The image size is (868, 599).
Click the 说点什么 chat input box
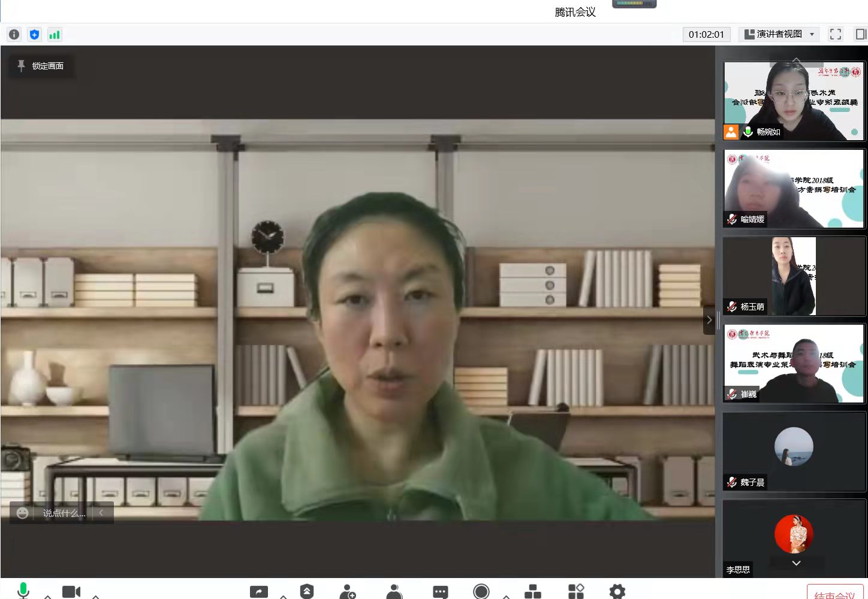click(64, 513)
